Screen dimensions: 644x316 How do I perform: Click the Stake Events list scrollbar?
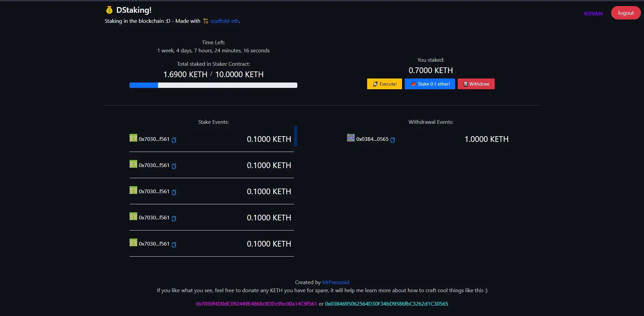[296, 136]
